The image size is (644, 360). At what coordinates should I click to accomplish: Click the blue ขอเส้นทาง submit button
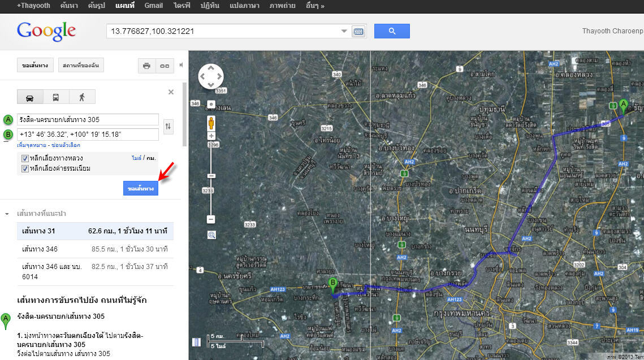(140, 188)
